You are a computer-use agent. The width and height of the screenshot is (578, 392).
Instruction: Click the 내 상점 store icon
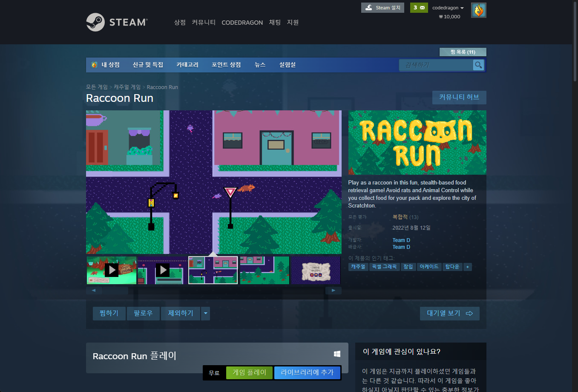[x=95, y=65]
